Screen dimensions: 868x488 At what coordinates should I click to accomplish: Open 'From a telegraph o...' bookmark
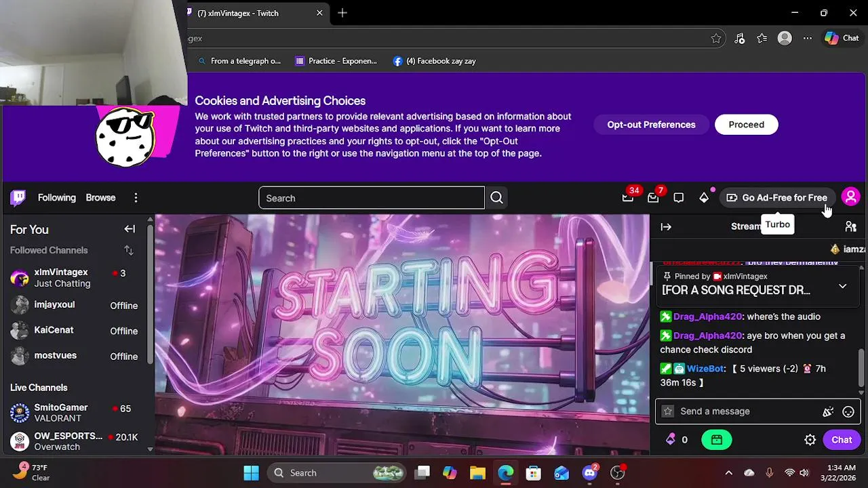point(239,61)
